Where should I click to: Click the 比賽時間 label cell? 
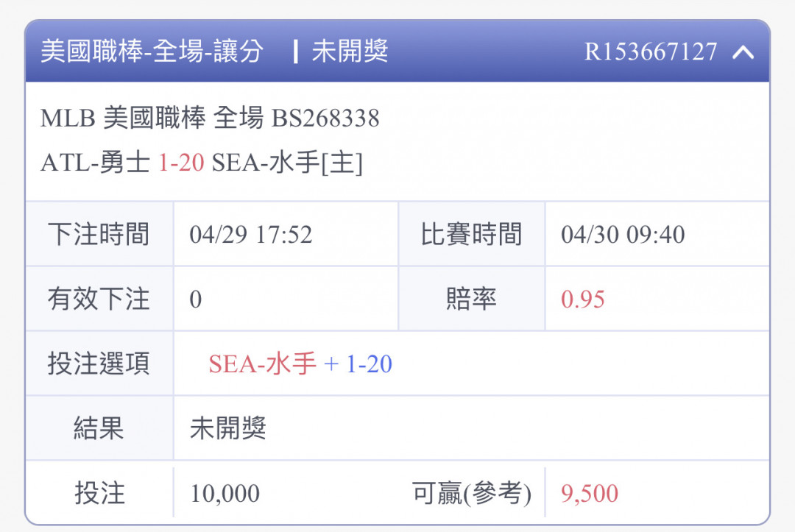[x=472, y=234]
